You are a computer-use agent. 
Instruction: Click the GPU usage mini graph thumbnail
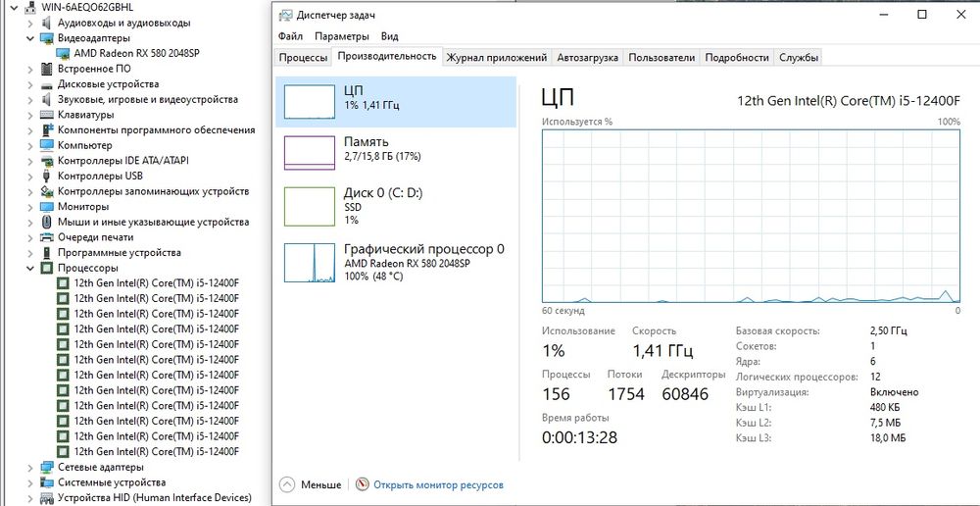[310, 263]
